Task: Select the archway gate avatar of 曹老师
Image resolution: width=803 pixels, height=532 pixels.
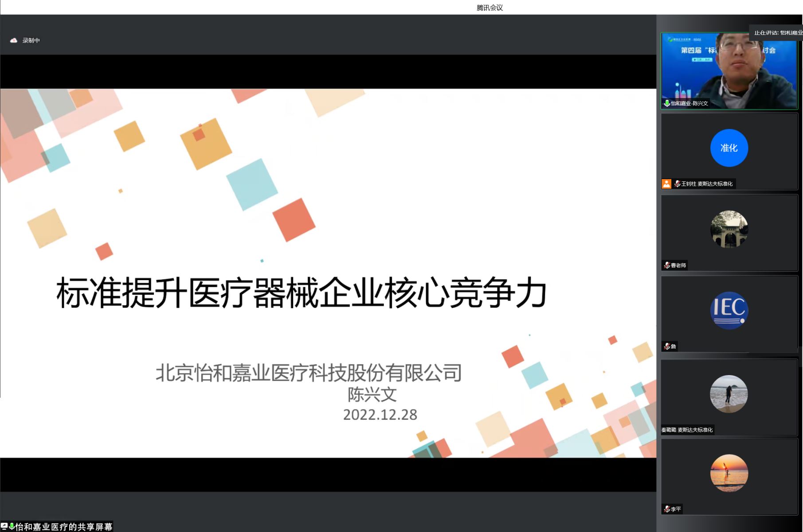Action: coord(729,229)
